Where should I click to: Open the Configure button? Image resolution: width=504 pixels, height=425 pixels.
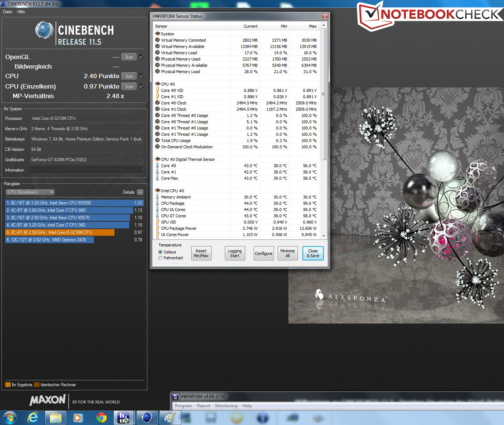264,253
